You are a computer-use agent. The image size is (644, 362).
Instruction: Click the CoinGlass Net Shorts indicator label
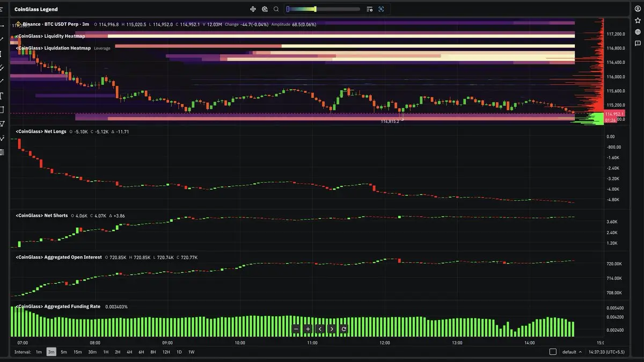tap(41, 215)
